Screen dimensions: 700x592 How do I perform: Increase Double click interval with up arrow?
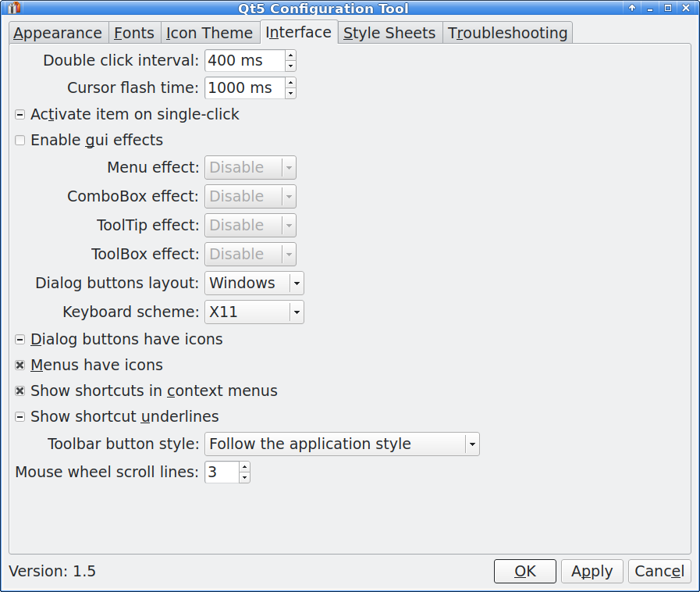click(x=290, y=56)
